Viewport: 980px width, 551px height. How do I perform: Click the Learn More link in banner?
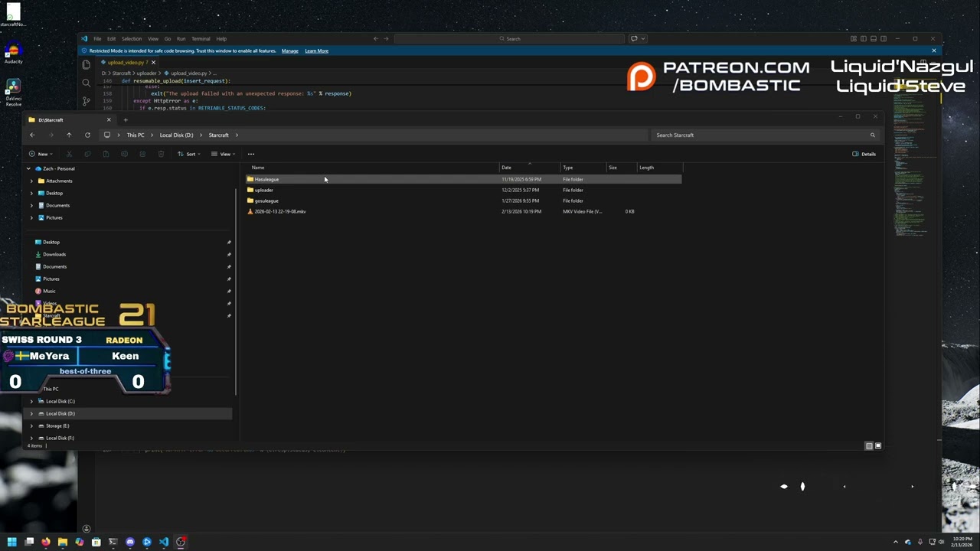click(316, 51)
